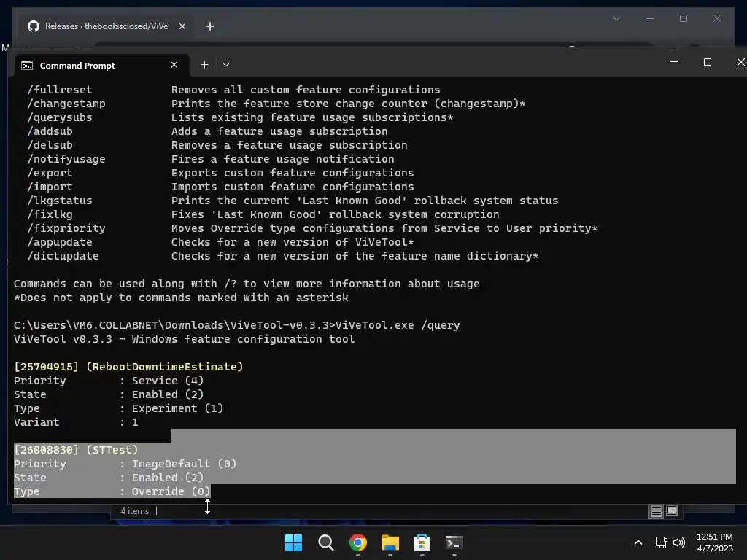This screenshot has width=747, height=560.
Task: Click the /querysubs command text
Action: (x=60, y=117)
